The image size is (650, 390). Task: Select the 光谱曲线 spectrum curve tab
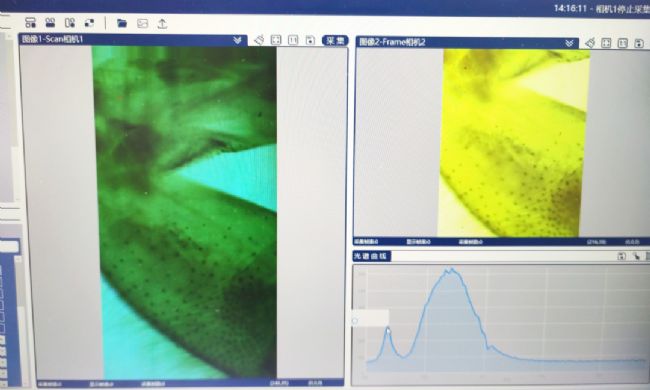pyautogui.click(x=371, y=256)
